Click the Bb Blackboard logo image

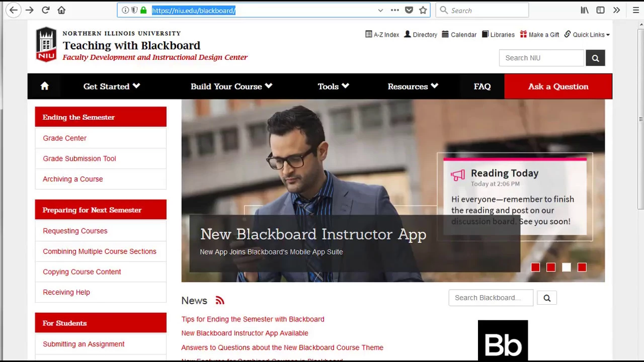pyautogui.click(x=503, y=340)
